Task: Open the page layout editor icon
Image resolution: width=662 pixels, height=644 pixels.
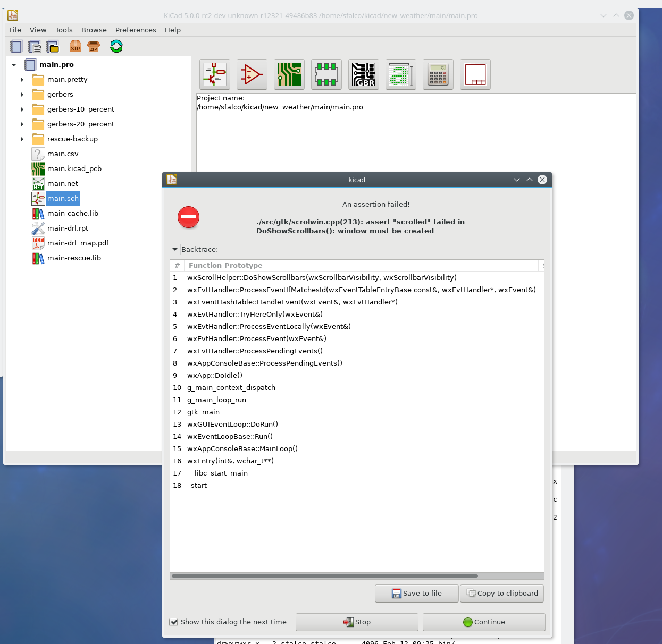Action: (475, 74)
